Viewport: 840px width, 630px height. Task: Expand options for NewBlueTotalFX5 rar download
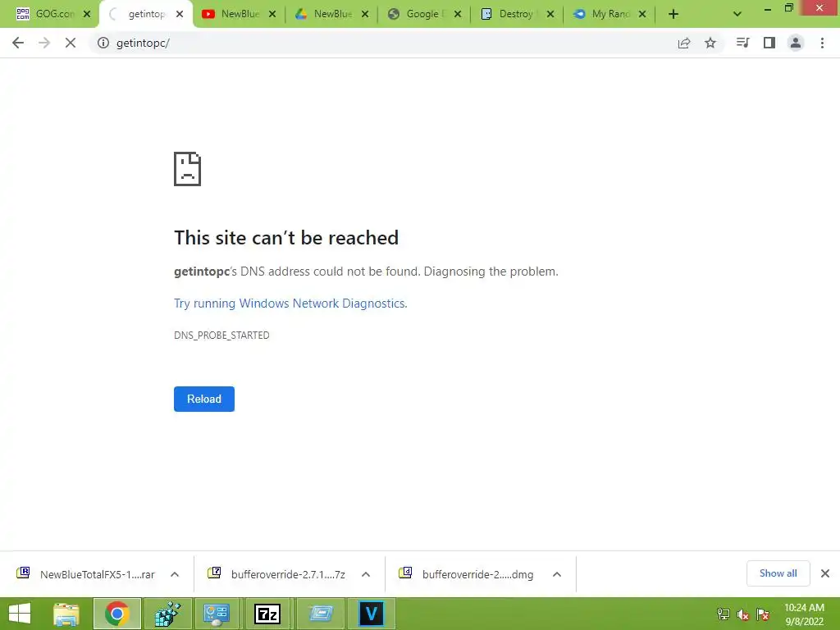click(175, 574)
